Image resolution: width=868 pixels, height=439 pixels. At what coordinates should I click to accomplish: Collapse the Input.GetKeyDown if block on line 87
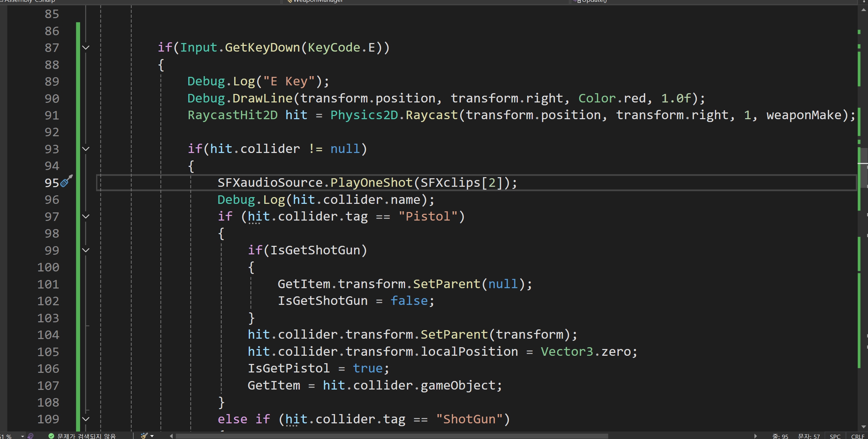tap(86, 47)
